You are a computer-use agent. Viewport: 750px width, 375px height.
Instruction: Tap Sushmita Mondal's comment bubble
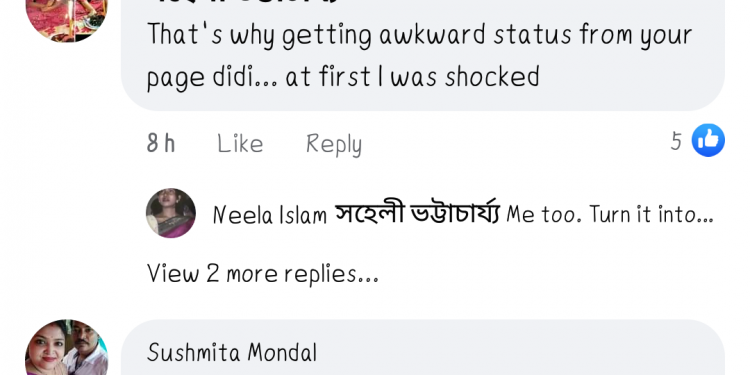(422, 347)
